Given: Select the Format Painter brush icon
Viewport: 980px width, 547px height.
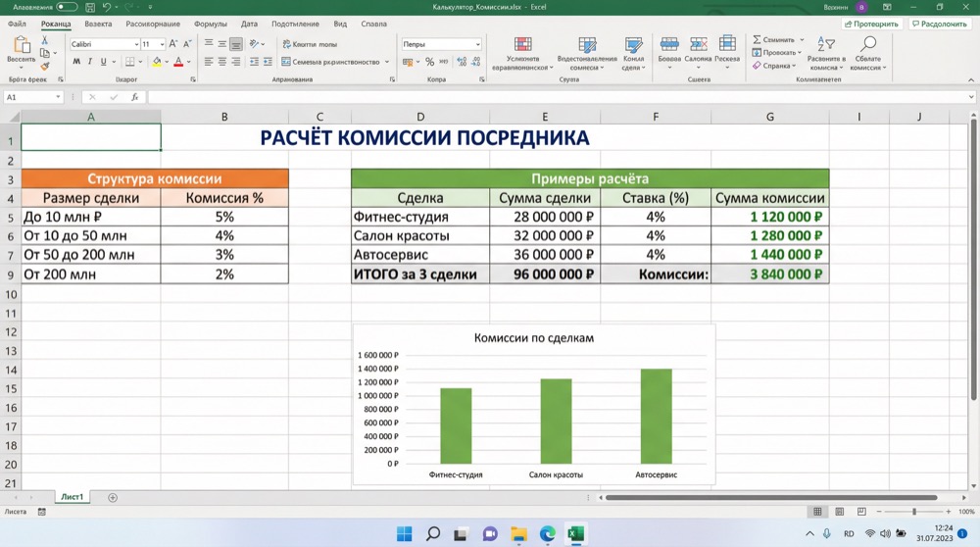Looking at the screenshot, I should (x=45, y=66).
